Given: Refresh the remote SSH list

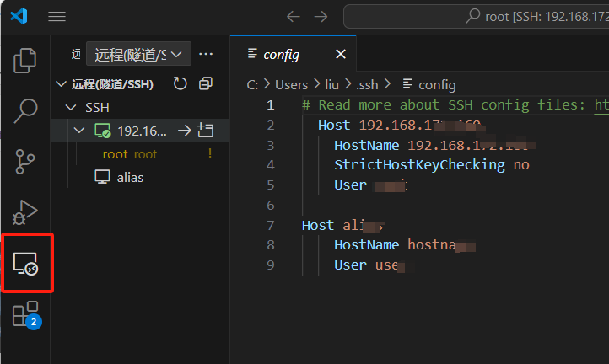Looking at the screenshot, I should (180, 83).
